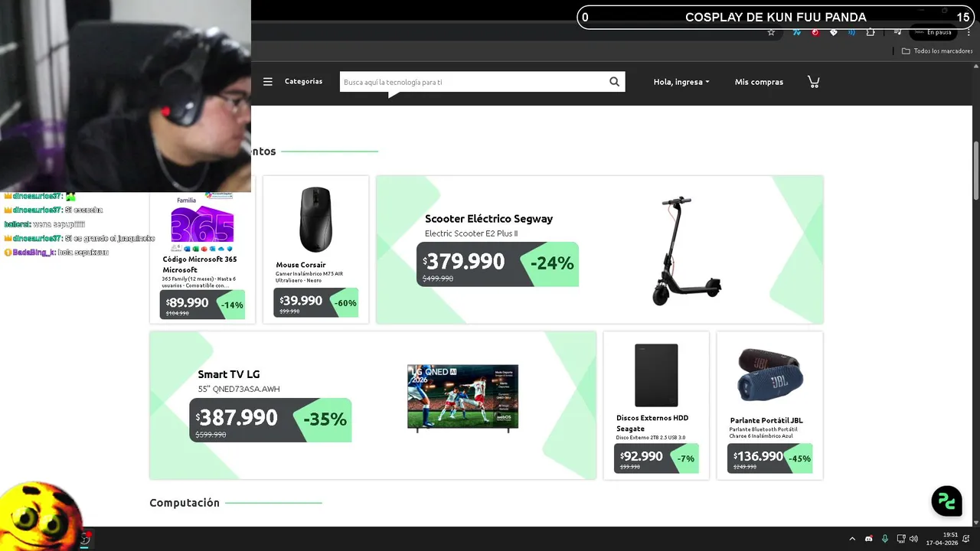Click the page's vertical scrollbar

pyautogui.click(x=976, y=171)
